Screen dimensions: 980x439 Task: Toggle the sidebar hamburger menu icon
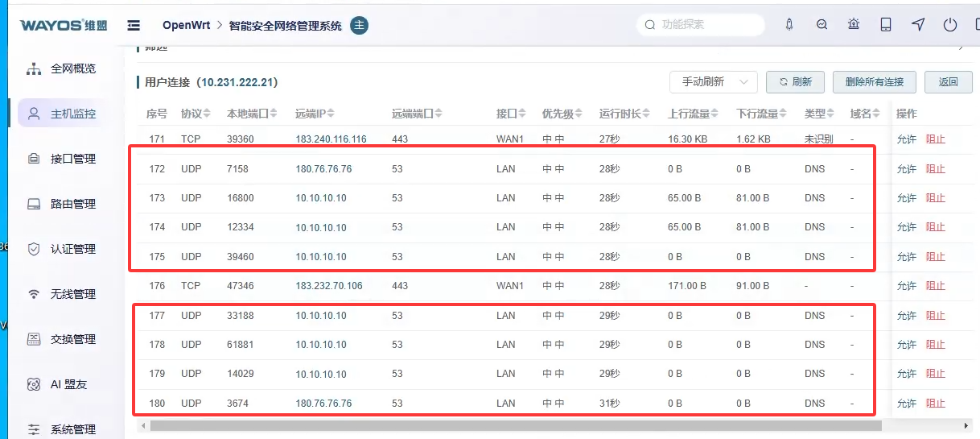[134, 25]
